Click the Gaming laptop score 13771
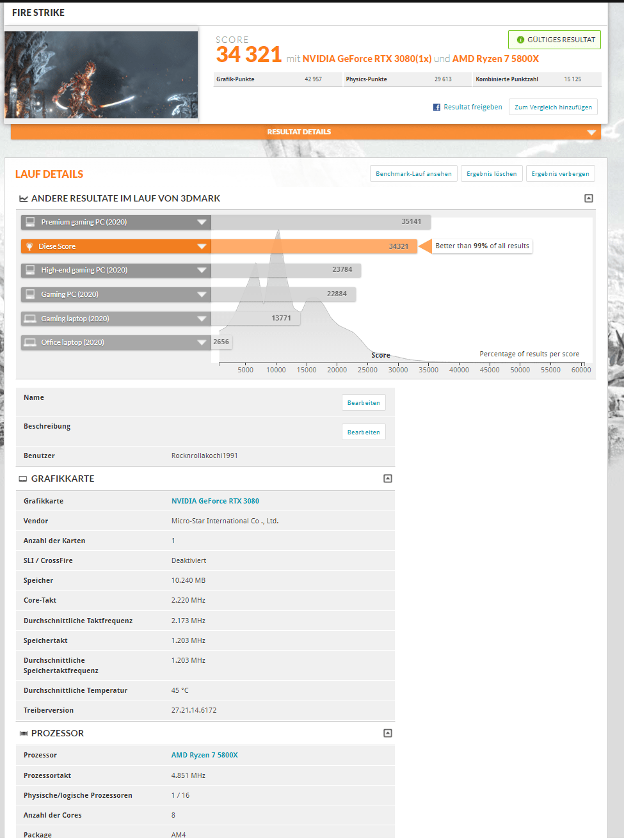624x840 pixels. coord(281,319)
